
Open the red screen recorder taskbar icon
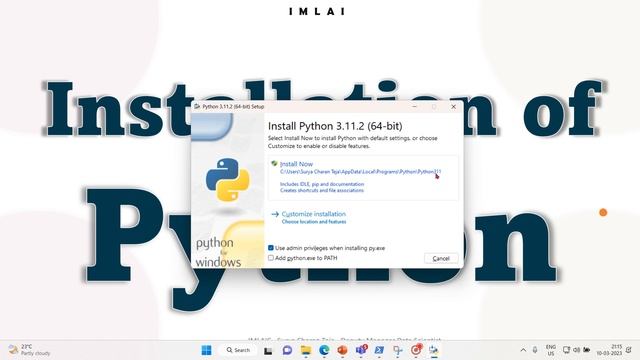tap(416, 350)
